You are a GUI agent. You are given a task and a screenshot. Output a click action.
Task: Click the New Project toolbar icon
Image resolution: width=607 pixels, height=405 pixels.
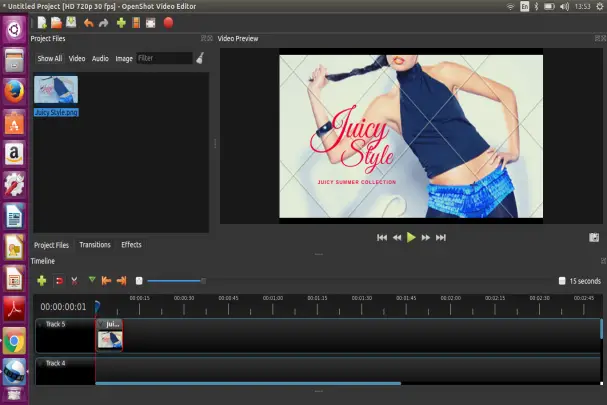pyautogui.click(x=42, y=23)
